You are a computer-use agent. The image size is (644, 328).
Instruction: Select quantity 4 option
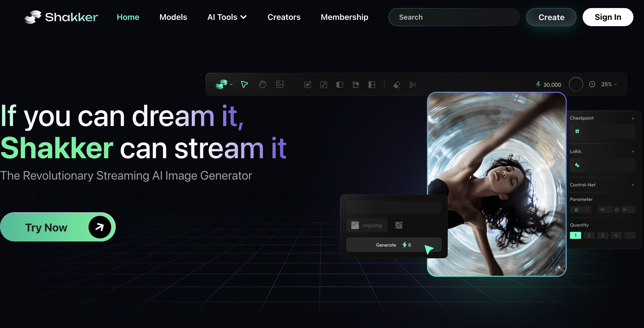tap(616, 235)
